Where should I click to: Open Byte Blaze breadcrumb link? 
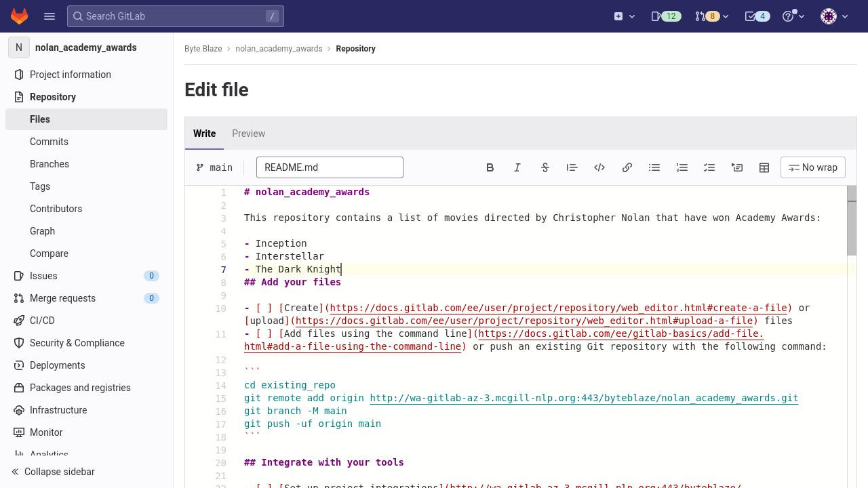click(203, 49)
